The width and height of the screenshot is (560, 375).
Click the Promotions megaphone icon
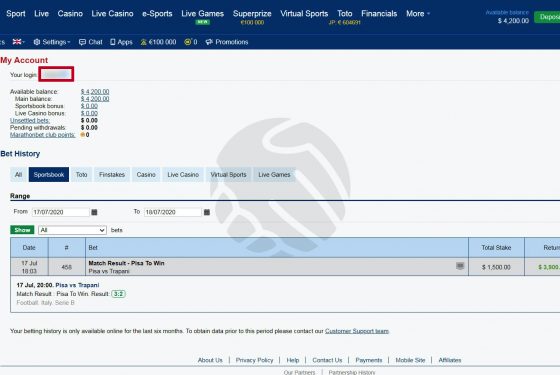[x=209, y=42]
